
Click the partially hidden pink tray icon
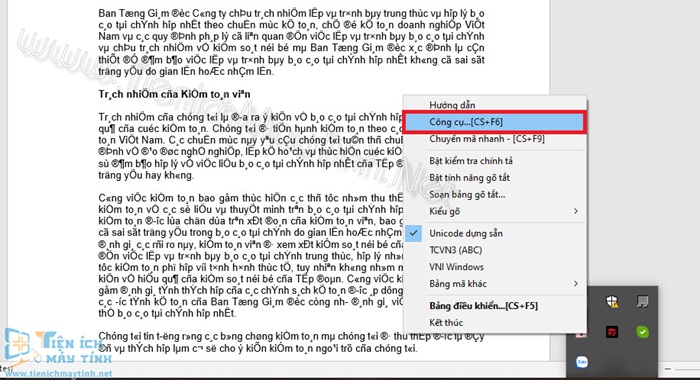point(580,334)
